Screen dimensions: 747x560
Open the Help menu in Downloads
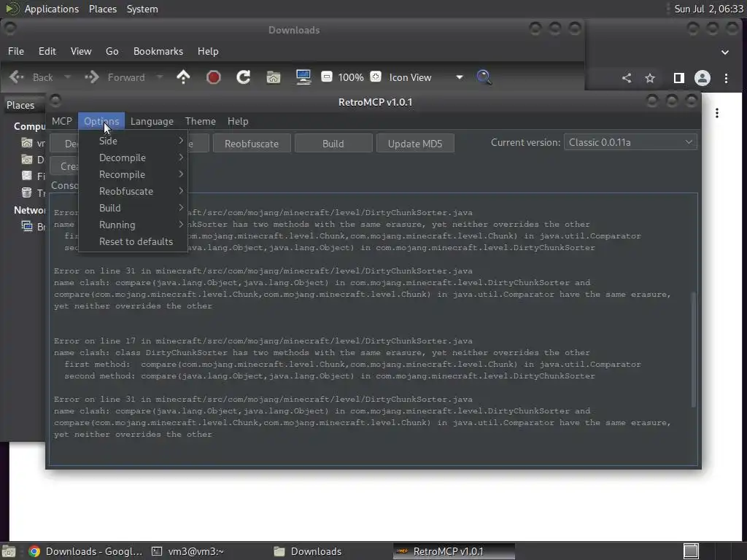point(208,51)
